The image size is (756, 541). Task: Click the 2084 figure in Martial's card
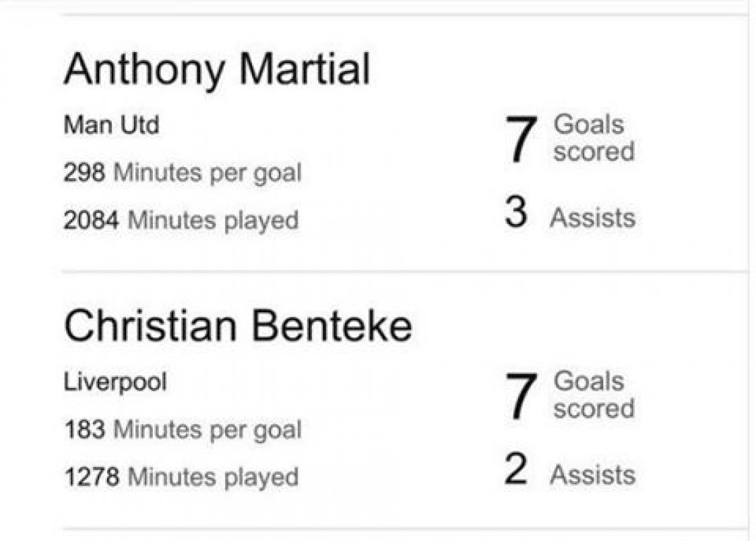tap(92, 220)
